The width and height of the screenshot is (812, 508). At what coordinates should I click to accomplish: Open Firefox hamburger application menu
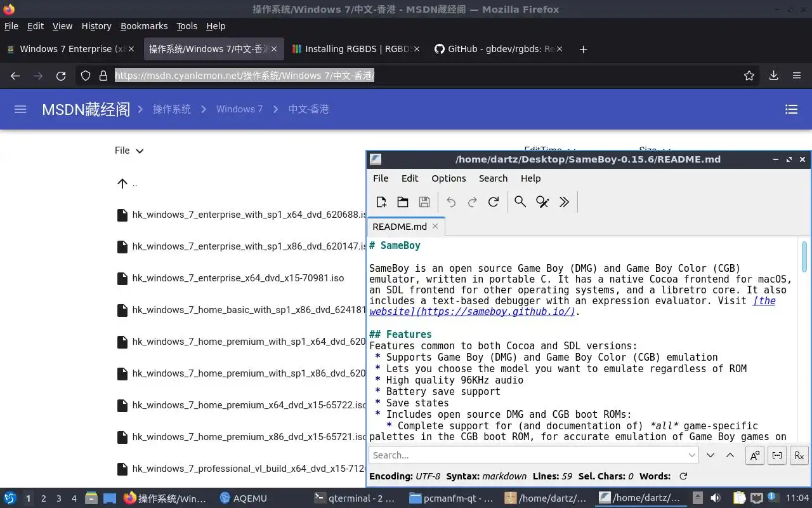[796, 76]
